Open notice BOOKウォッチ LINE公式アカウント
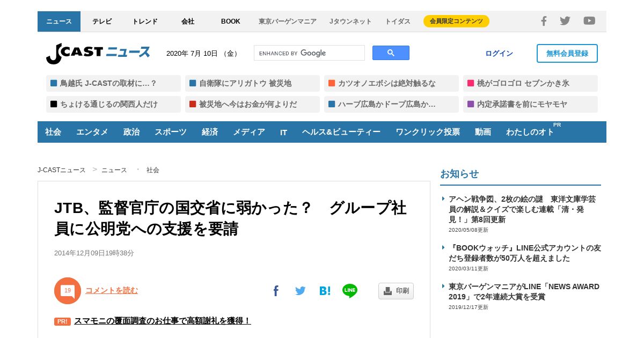 [x=525, y=253]
